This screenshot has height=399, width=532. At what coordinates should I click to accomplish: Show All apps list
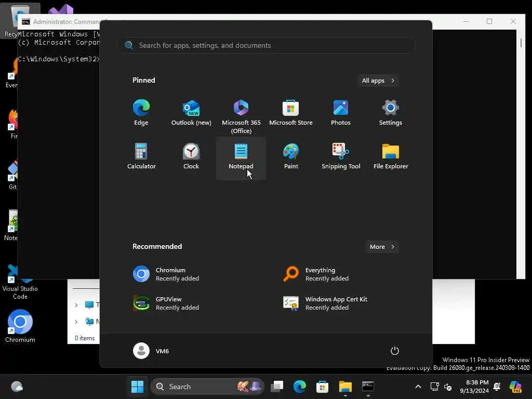[x=378, y=81]
